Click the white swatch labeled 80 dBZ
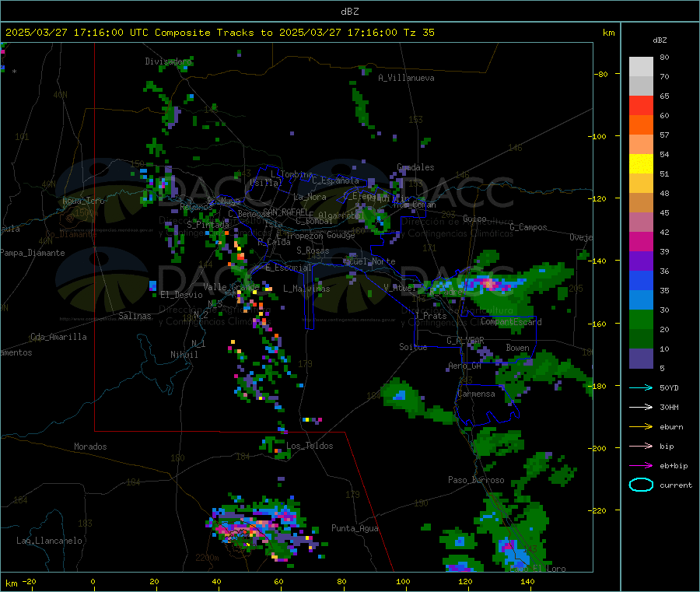700x592 pixels. (x=641, y=67)
